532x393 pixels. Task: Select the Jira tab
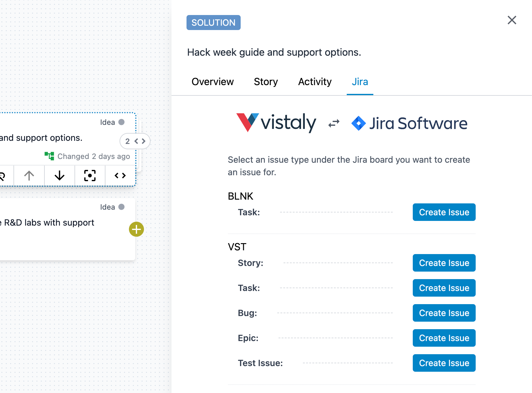point(360,82)
